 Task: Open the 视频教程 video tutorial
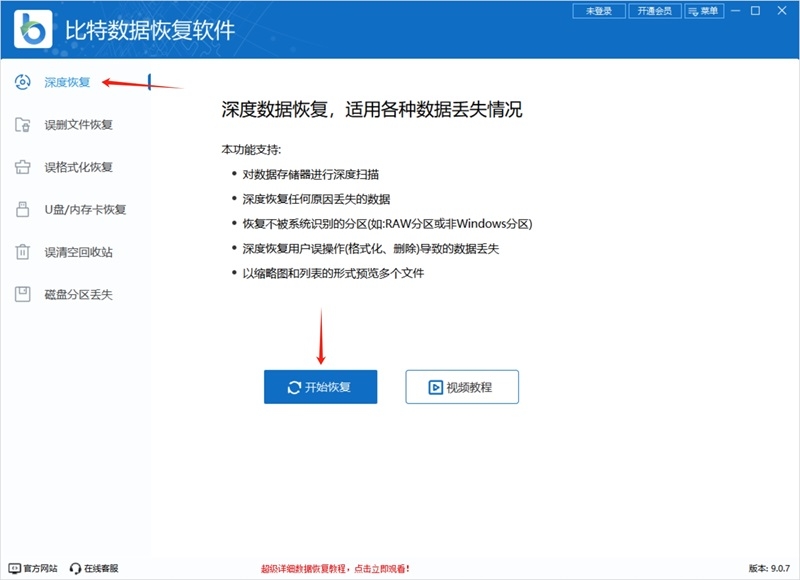pyautogui.click(x=461, y=386)
